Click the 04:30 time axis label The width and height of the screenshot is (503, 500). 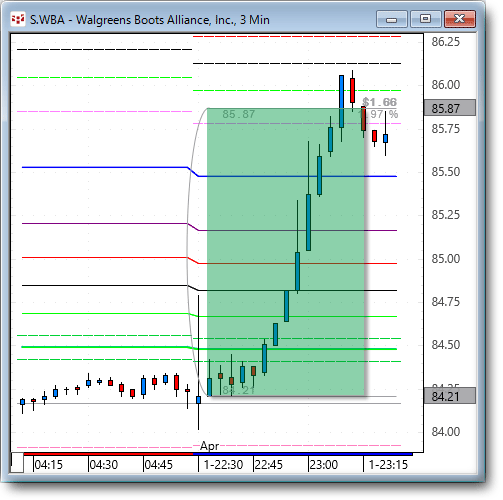(x=104, y=464)
